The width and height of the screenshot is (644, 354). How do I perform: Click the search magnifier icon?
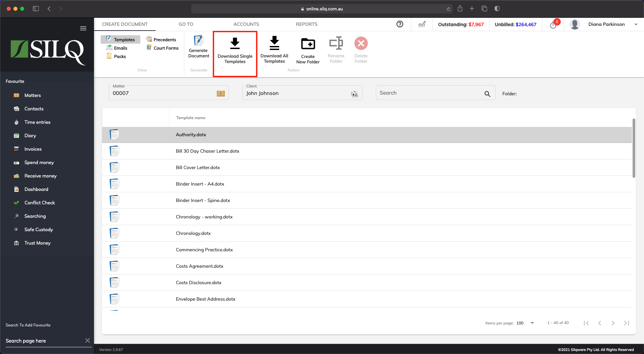pyautogui.click(x=487, y=94)
